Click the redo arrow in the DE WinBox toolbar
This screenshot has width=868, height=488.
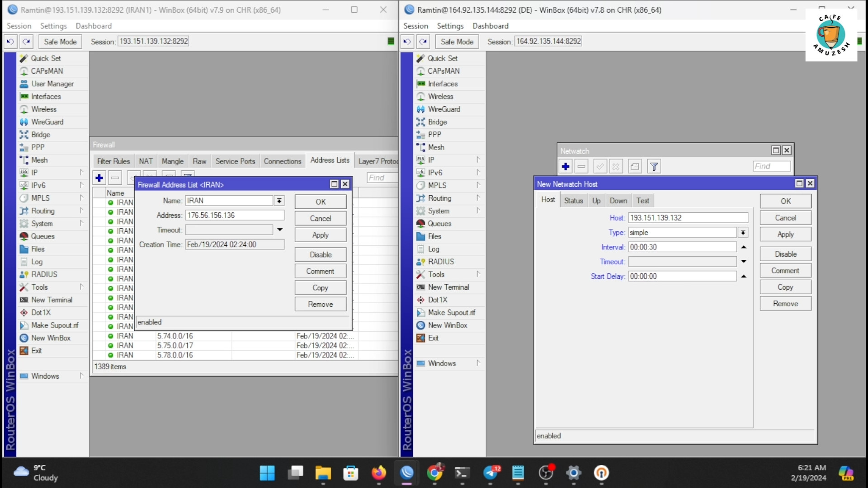(x=423, y=42)
